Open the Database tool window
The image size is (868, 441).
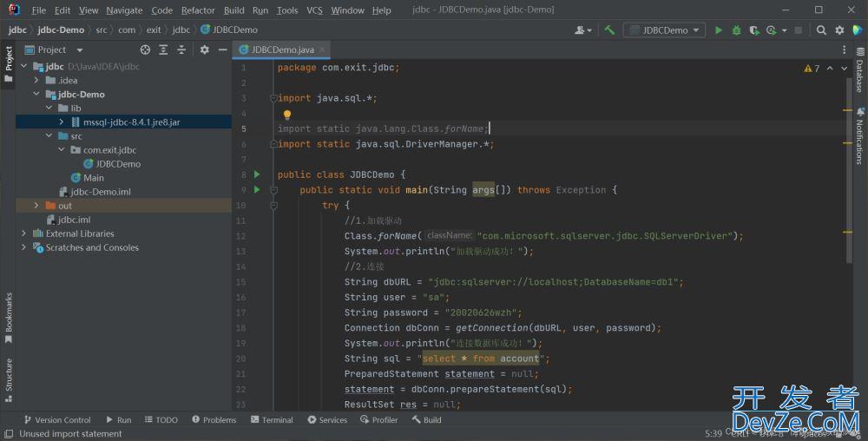[x=859, y=70]
